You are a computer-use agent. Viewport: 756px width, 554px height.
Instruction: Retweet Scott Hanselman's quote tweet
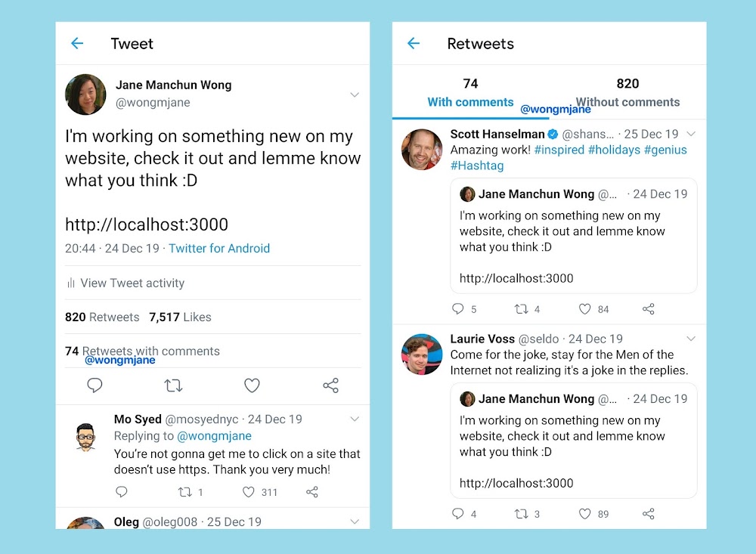(521, 309)
